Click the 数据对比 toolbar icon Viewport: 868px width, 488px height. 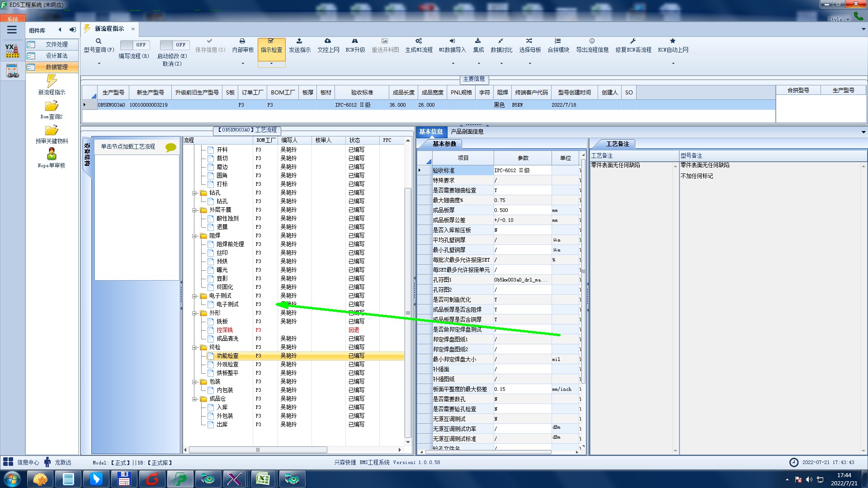point(501,41)
